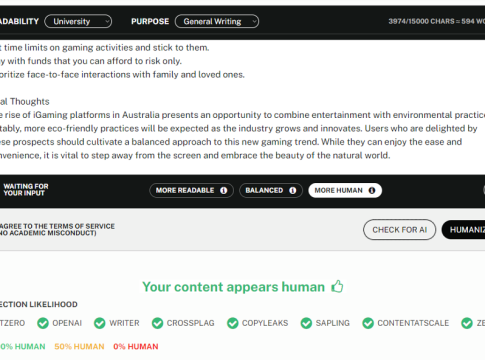
Task: Click the green check icon for Writer
Action: 100,323
